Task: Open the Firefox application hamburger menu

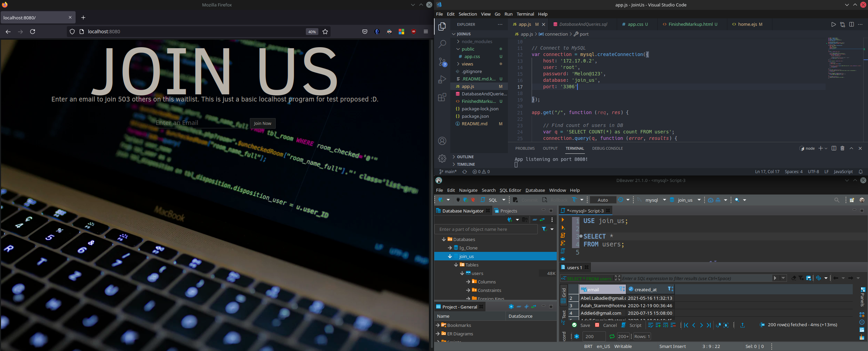Action: (x=426, y=32)
